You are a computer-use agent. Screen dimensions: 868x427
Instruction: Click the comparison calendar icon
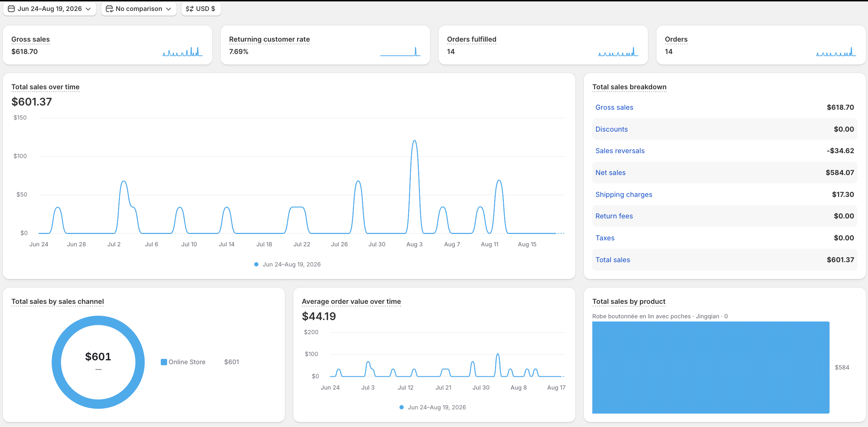109,9
